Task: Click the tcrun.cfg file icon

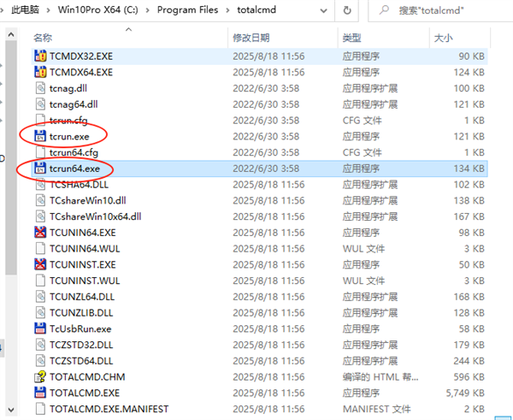Action: 40,120
